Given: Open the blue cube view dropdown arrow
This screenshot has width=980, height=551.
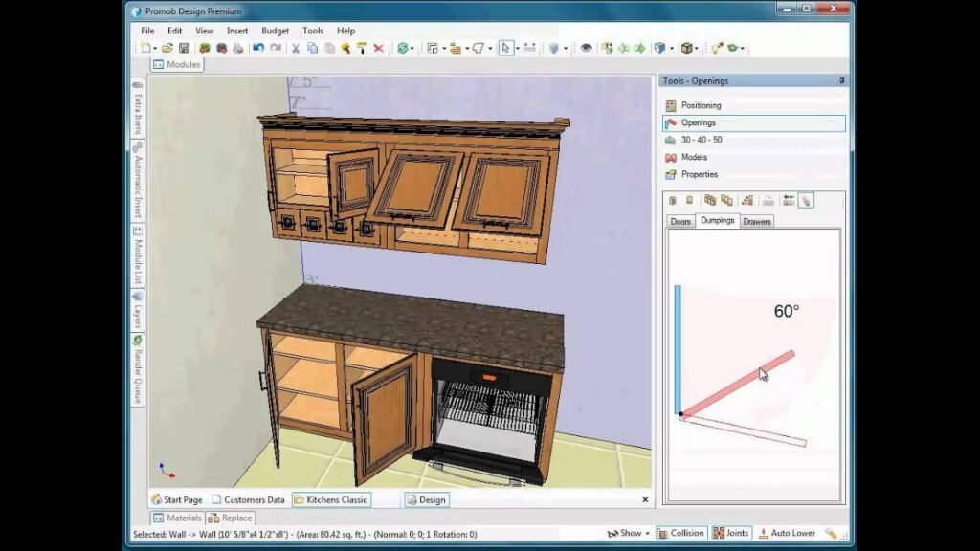Looking at the screenshot, I should tap(672, 49).
